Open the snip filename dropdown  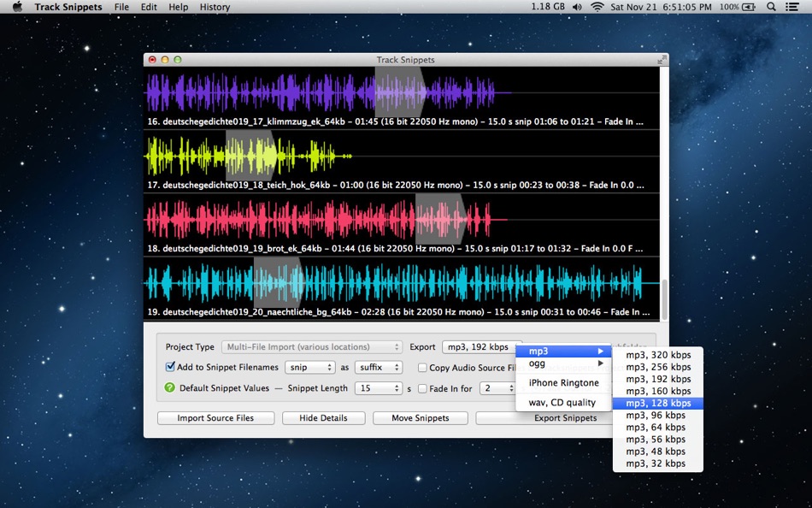coord(310,367)
